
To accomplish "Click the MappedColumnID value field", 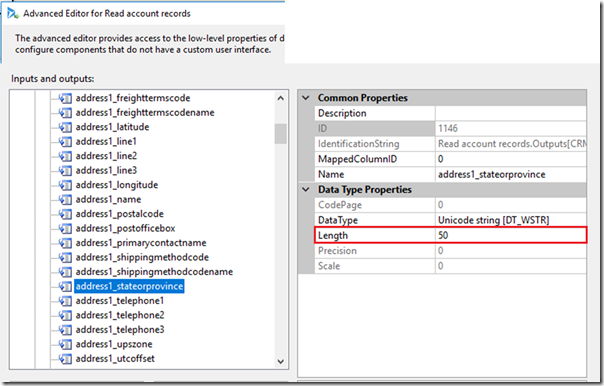I will (x=511, y=159).
